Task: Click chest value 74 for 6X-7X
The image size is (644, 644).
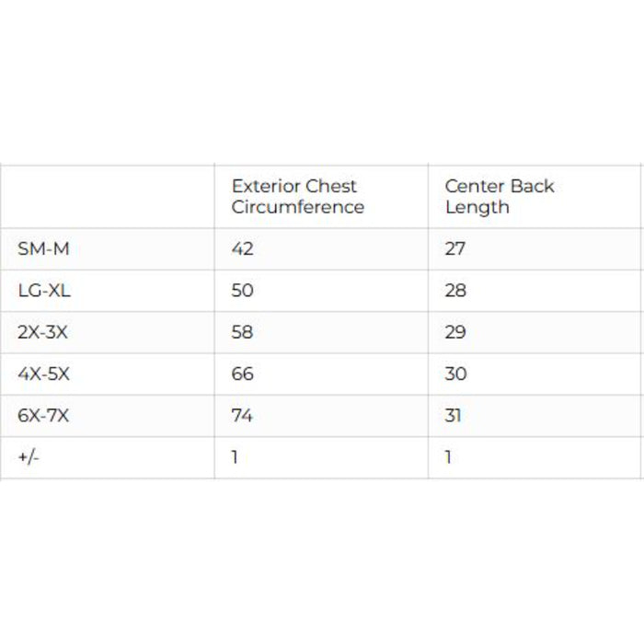Action: tap(242, 416)
